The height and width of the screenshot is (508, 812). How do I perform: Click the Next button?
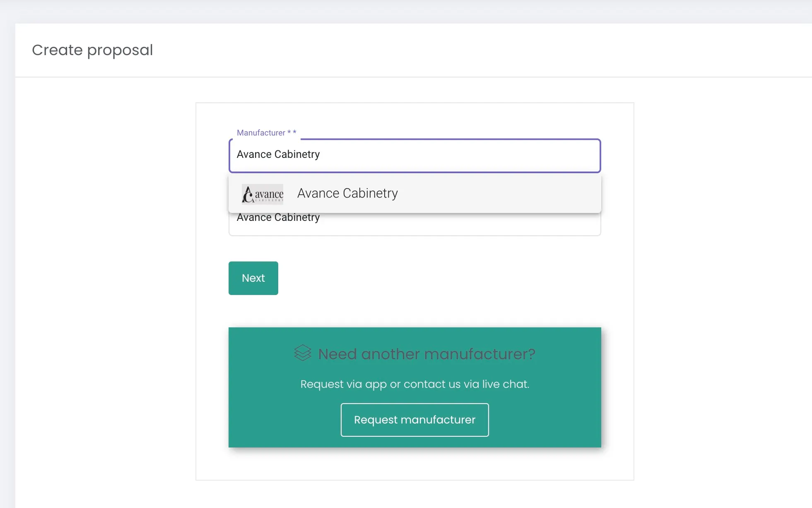253,278
